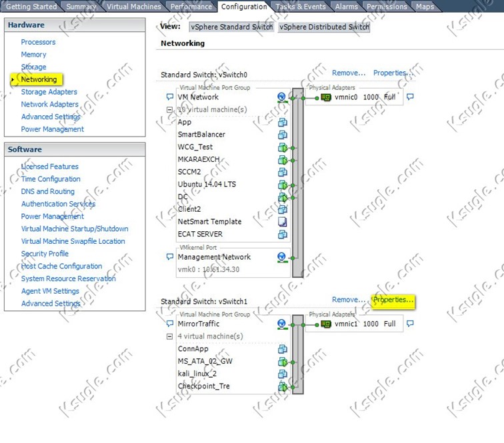The height and width of the screenshot is (443, 504).
Task: Open Properties for vSwitch0
Action: pyautogui.click(x=393, y=73)
